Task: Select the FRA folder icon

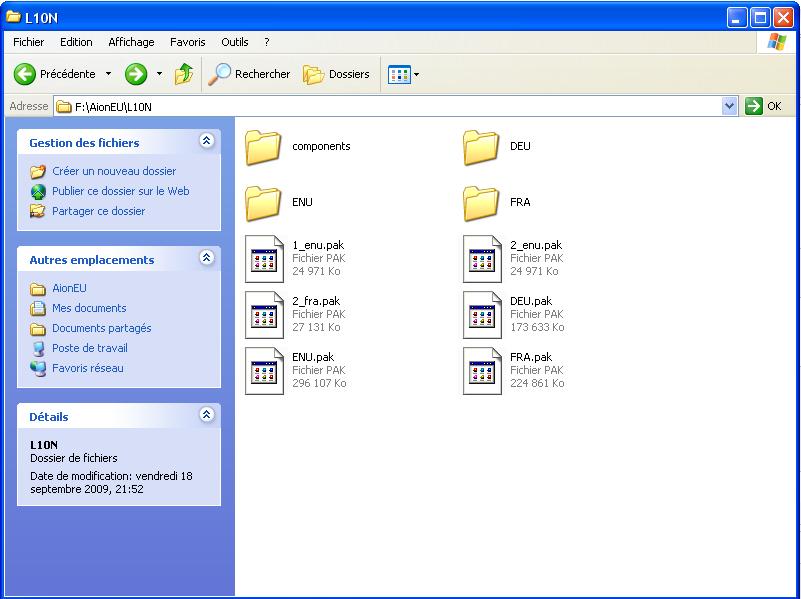Action: [481, 203]
